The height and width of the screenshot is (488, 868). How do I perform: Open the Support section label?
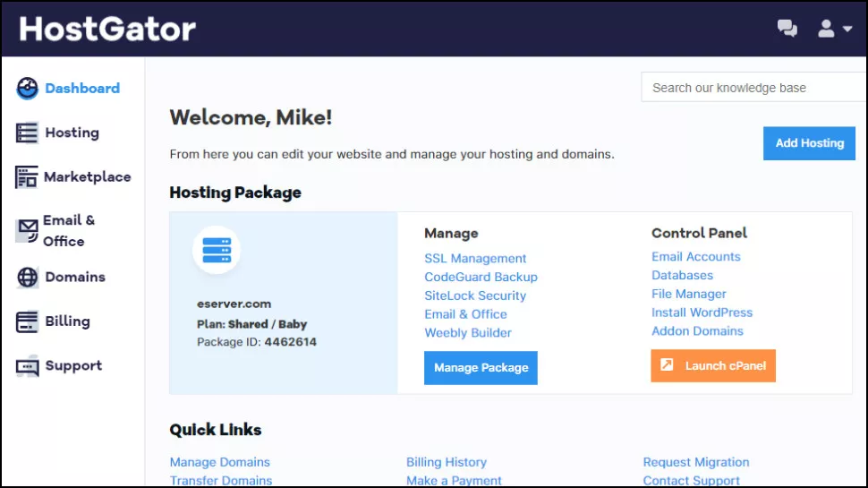(x=73, y=365)
